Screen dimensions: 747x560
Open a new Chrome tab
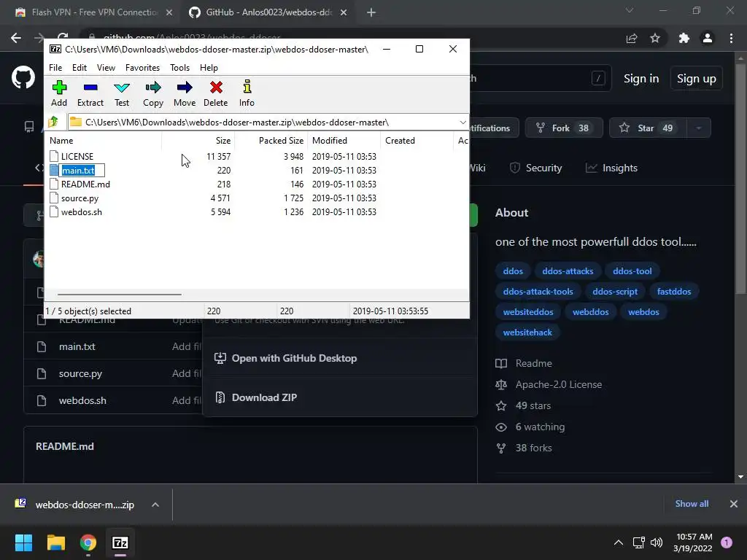[371, 12]
